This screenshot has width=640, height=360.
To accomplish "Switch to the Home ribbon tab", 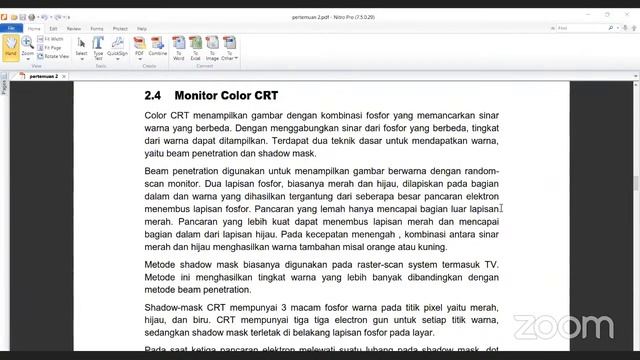I will (x=34, y=29).
